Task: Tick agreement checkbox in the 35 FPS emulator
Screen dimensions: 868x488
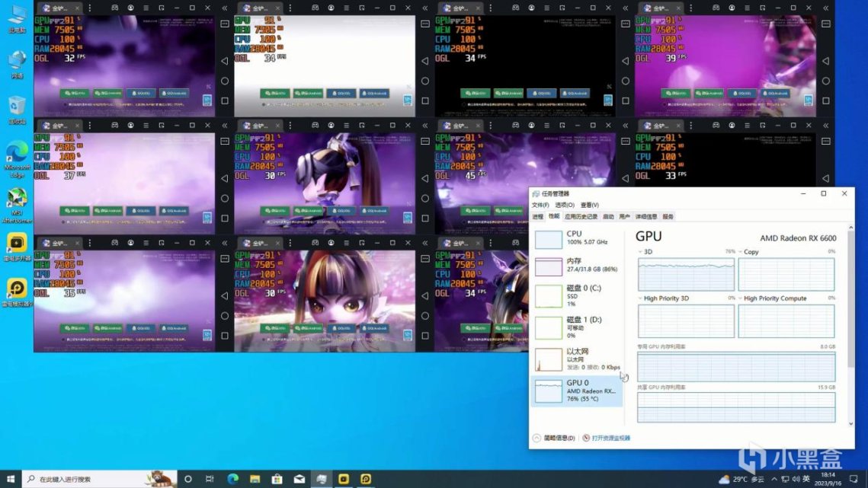Action: click(x=65, y=340)
